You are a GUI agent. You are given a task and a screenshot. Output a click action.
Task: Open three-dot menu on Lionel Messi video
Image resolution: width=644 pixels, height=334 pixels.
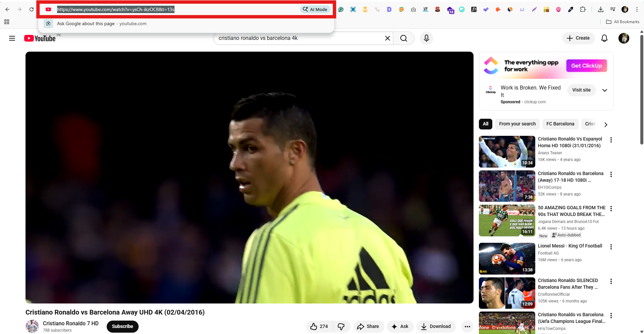[x=611, y=247]
